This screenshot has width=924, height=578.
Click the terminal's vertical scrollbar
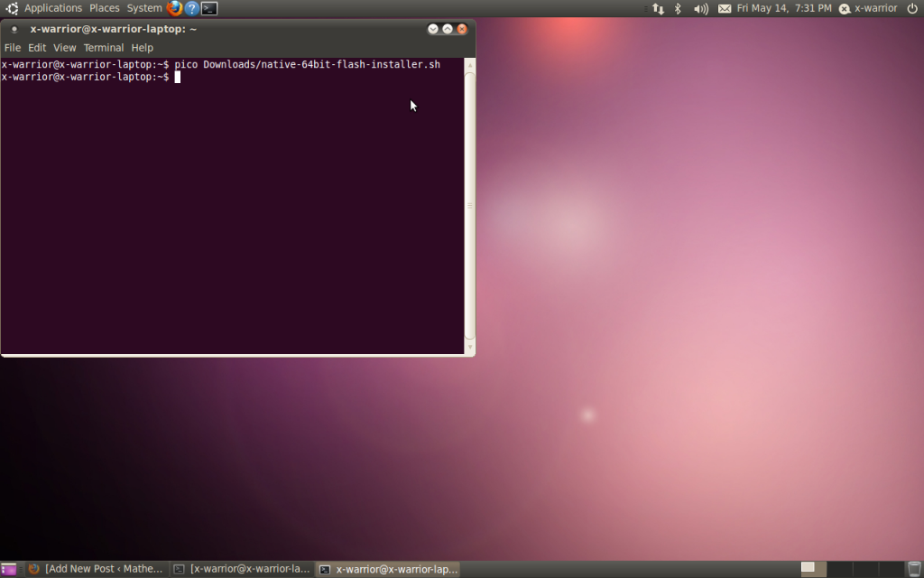click(469, 206)
